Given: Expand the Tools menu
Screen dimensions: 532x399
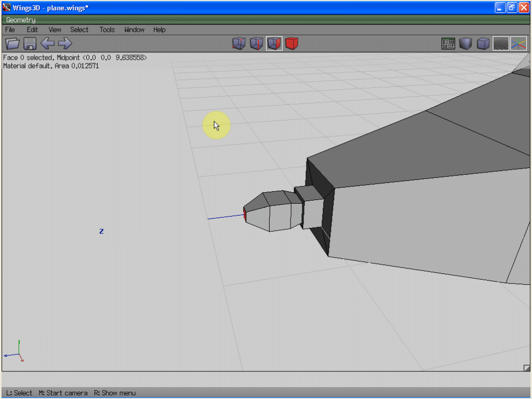Looking at the screenshot, I should point(107,30).
